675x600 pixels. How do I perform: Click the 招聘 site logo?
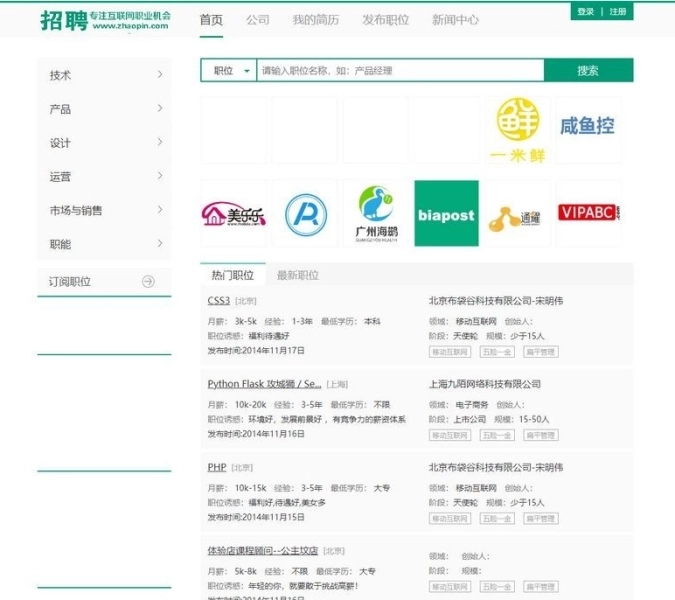(105, 20)
